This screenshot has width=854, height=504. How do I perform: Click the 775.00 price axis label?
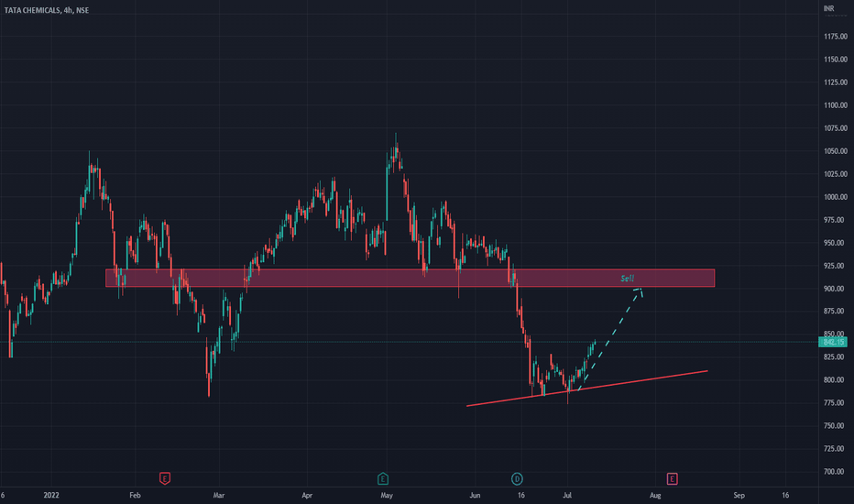[x=836, y=402]
